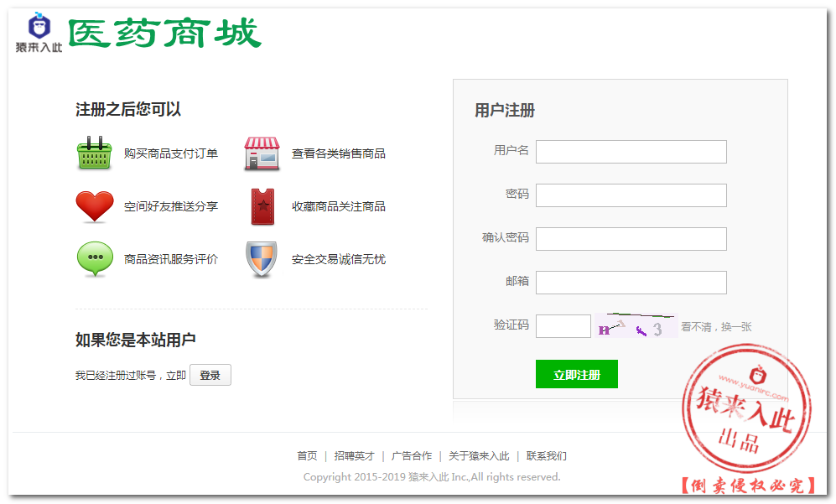Click the pink storefront shop icon
The width and height of the screenshot is (836, 504).
[x=262, y=153]
